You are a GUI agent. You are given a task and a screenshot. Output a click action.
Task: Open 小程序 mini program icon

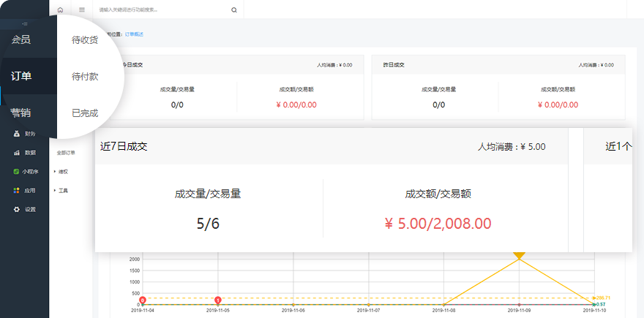click(17, 172)
